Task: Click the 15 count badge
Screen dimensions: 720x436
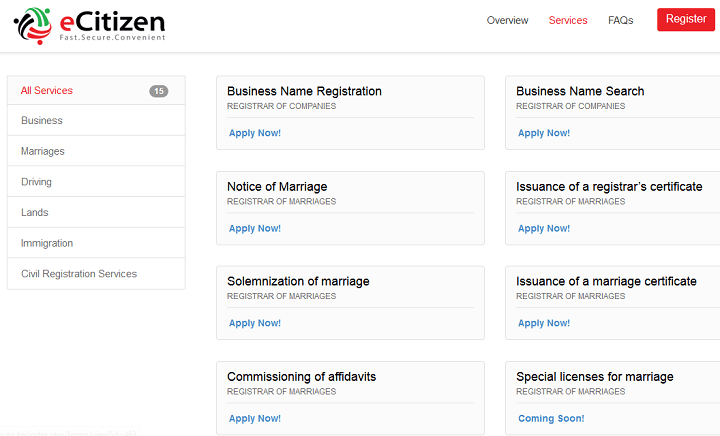Action: click(x=158, y=91)
